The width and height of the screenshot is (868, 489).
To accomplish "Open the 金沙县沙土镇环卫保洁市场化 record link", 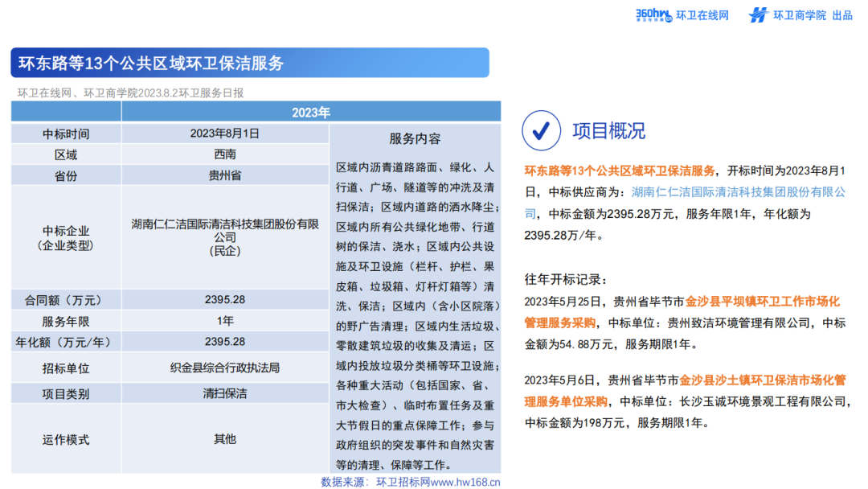I will (x=685, y=391).
